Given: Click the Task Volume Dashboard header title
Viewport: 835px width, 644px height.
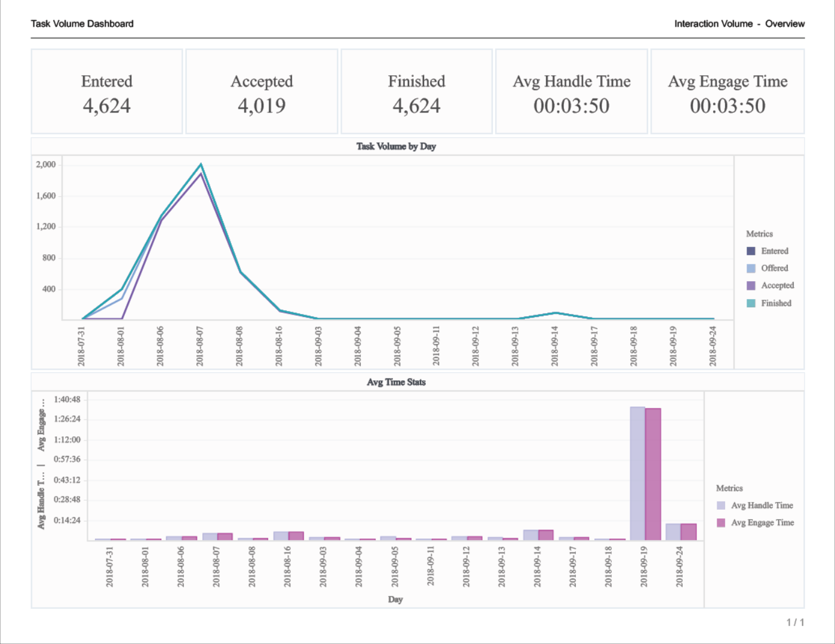Looking at the screenshot, I should (82, 24).
